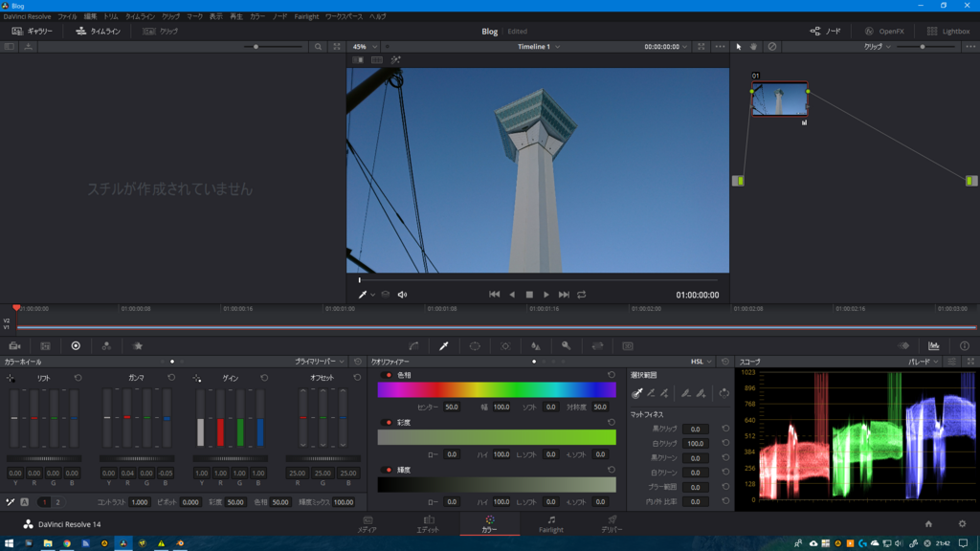Open the node editor three-dot options menu
The height and width of the screenshot is (551, 980).
point(970,47)
